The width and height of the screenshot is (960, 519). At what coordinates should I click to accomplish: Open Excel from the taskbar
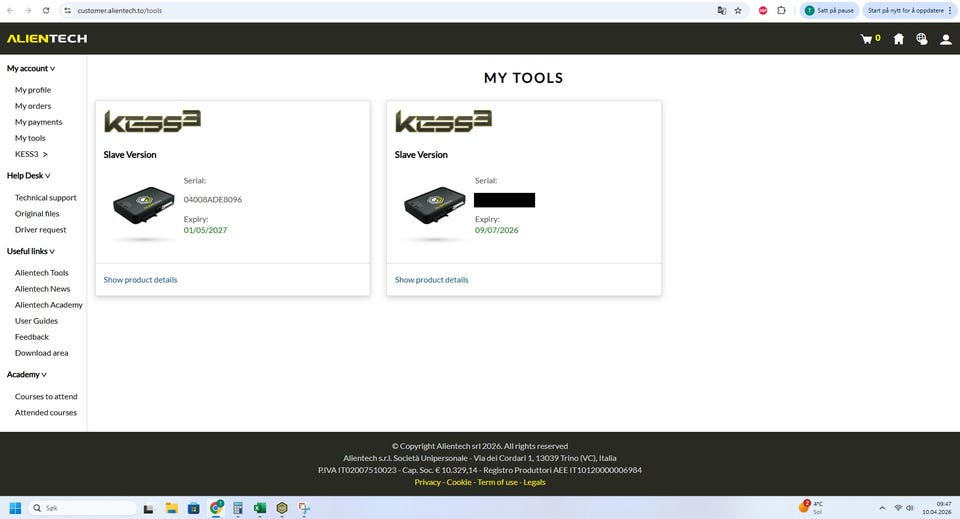click(x=260, y=508)
